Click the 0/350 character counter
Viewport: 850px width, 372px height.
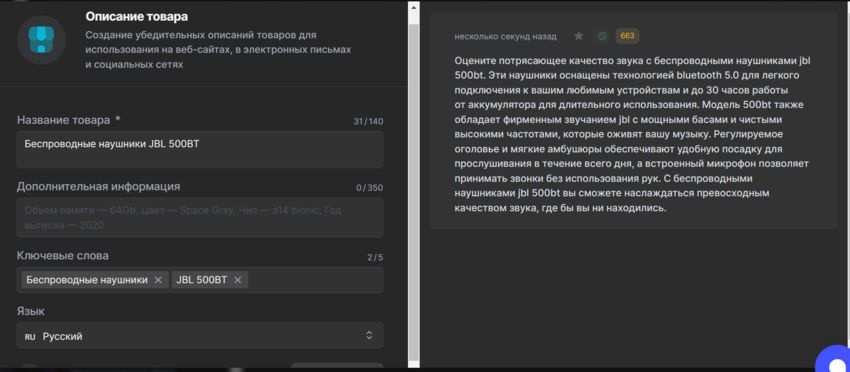coord(369,188)
